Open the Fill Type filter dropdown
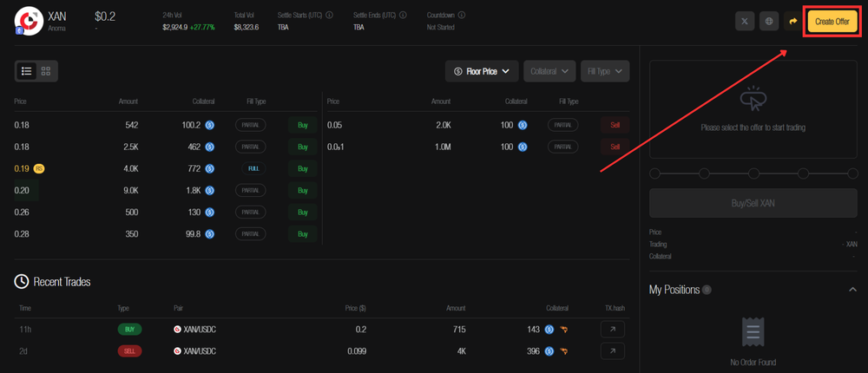The height and width of the screenshot is (373, 868). click(x=605, y=71)
